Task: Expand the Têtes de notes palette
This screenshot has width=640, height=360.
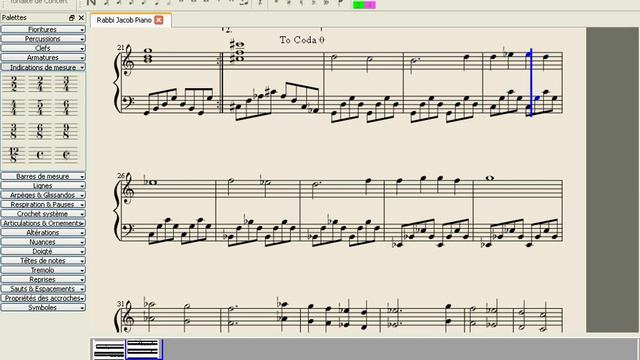Action: (x=43, y=261)
